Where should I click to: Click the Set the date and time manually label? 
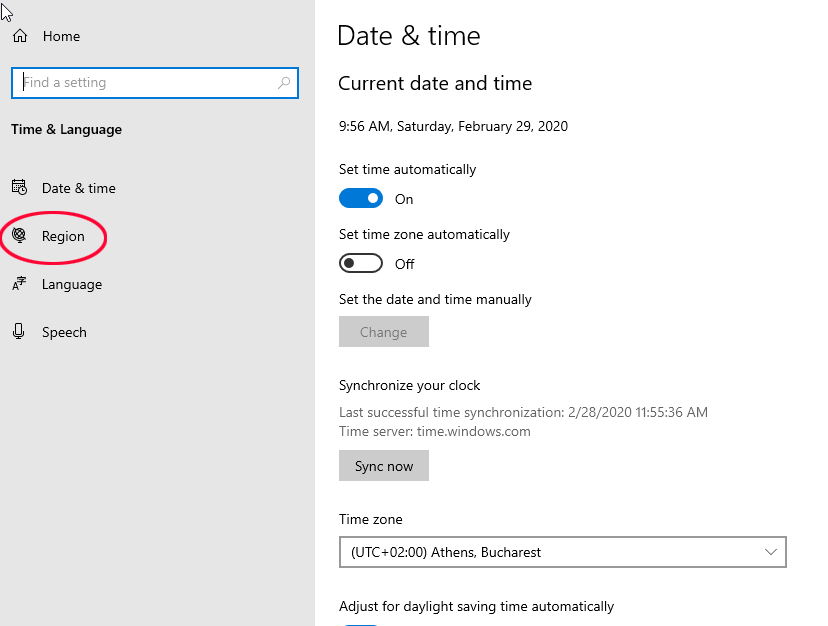coord(435,300)
